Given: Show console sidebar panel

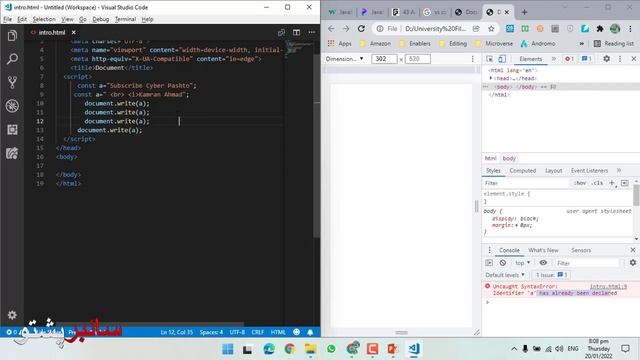Looking at the screenshot, I should pyautogui.click(x=489, y=263).
